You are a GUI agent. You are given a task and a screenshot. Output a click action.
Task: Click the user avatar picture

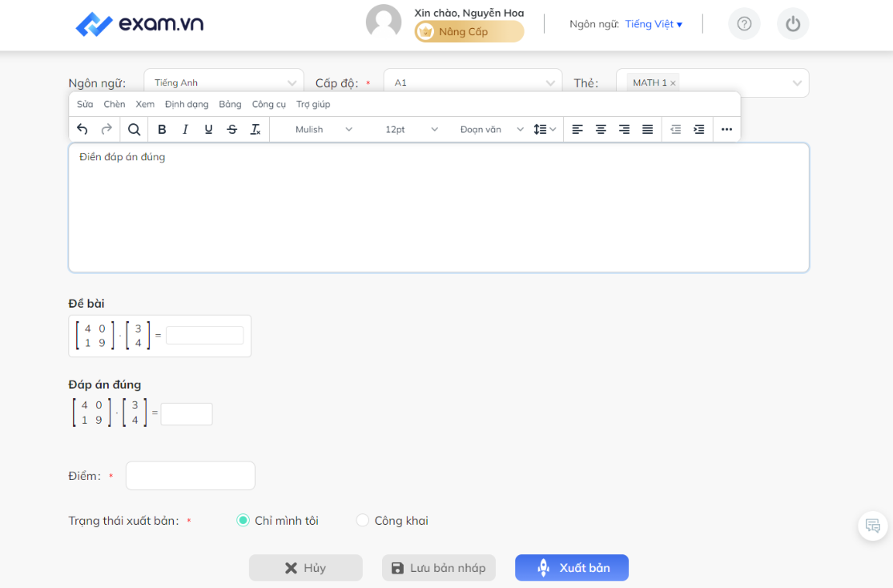[x=384, y=22]
